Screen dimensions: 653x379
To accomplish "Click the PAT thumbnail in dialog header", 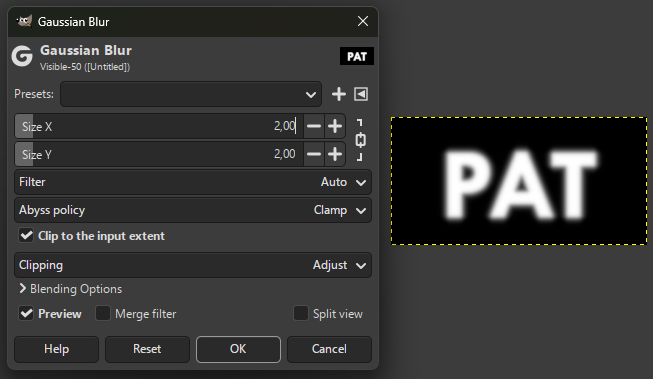I will pyautogui.click(x=357, y=56).
